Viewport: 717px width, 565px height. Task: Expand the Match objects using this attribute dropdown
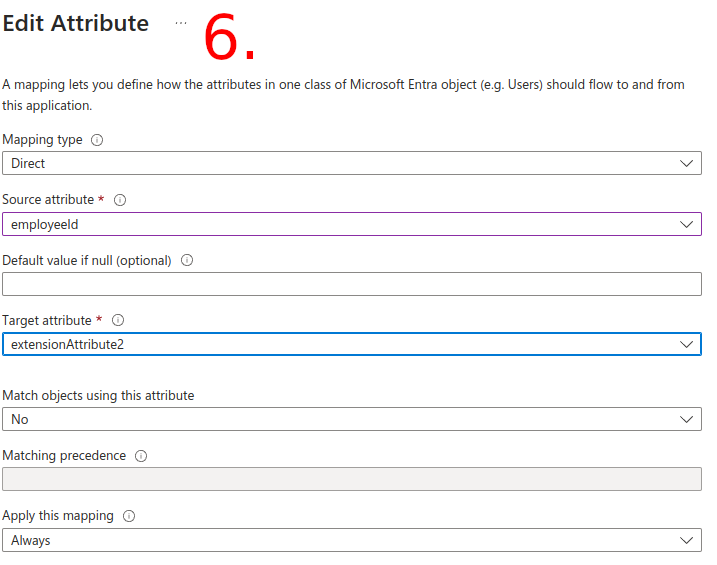(x=351, y=420)
